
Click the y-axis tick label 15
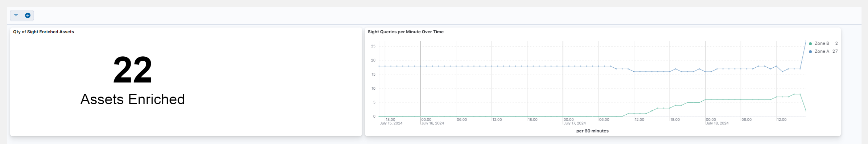373,75
